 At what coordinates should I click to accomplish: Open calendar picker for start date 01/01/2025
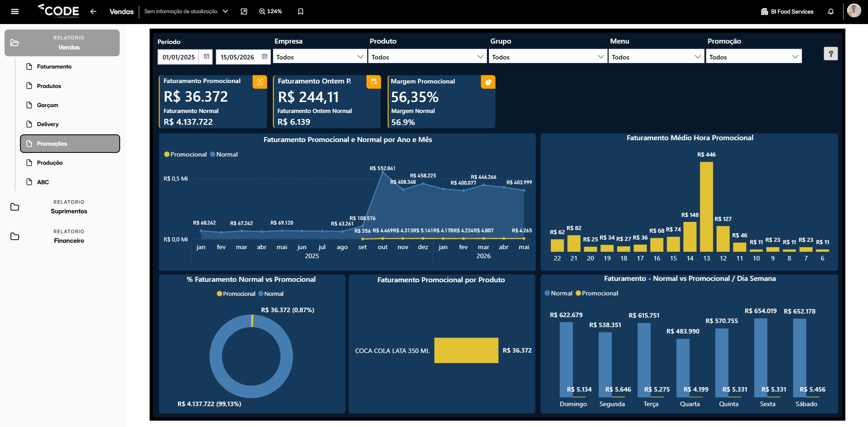(206, 57)
